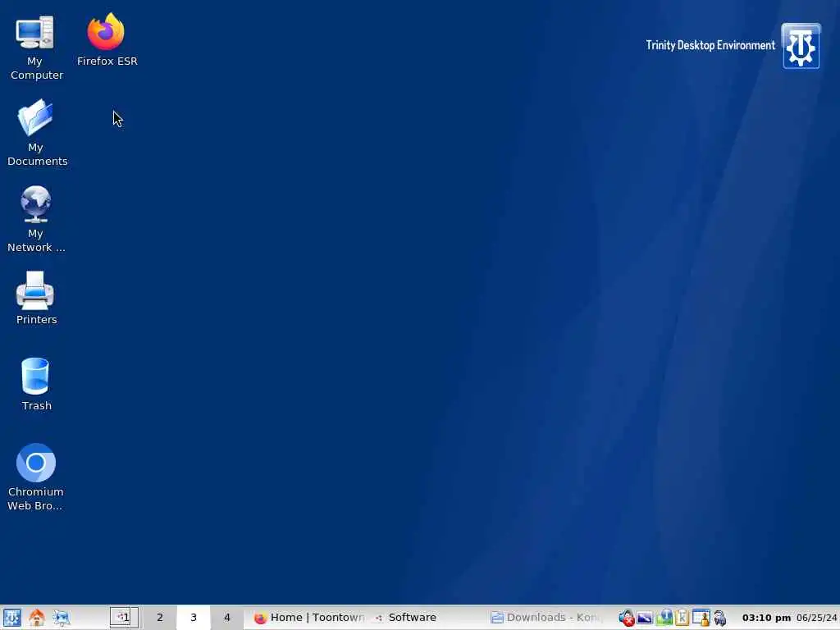Switch to virtual desktop 1
The height and width of the screenshot is (630, 840).
[125, 618]
